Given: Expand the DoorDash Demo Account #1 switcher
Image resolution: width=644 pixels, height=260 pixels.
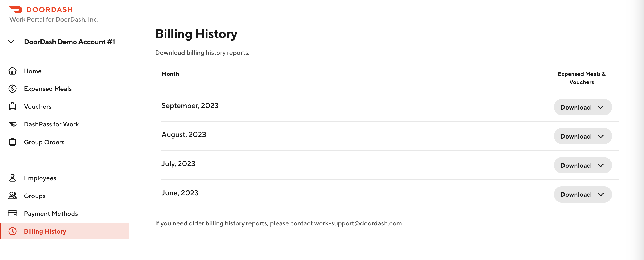Looking at the screenshot, I should click(11, 42).
